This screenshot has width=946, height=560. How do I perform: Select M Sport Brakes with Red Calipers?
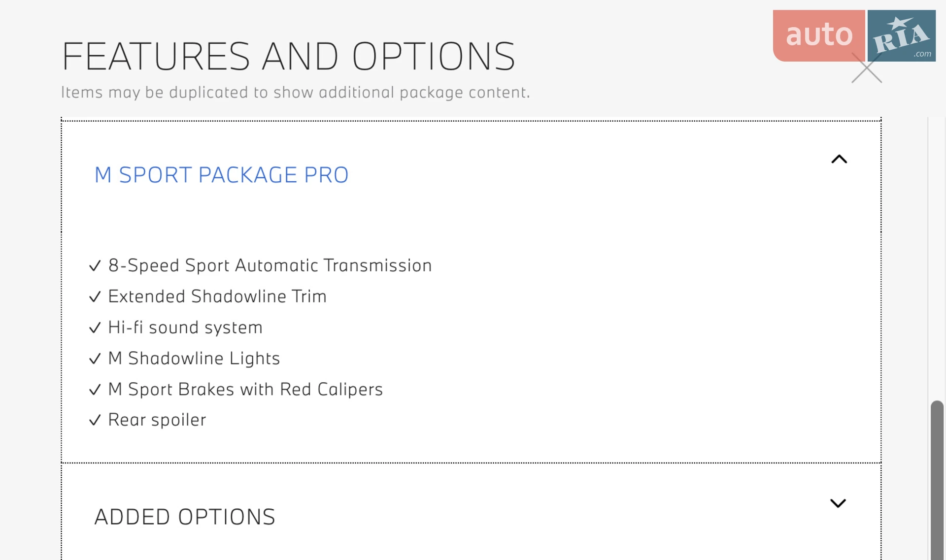click(x=245, y=389)
